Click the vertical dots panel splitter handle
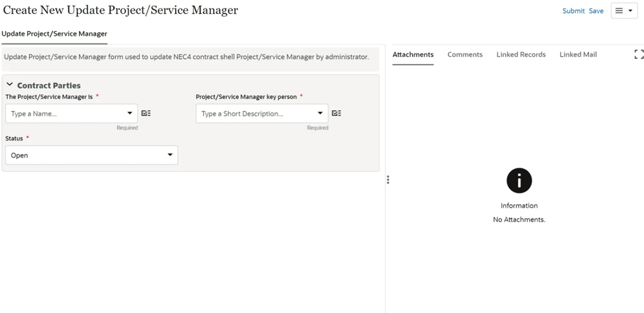This screenshot has width=644, height=313. click(388, 179)
